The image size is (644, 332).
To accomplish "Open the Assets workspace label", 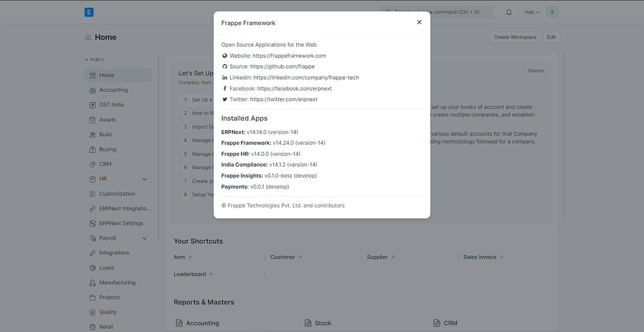I will (x=108, y=120).
